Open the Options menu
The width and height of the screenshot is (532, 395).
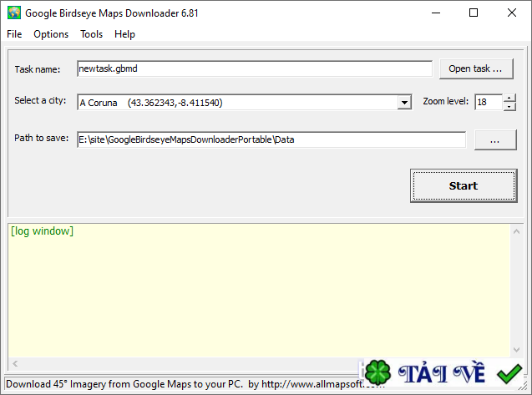[x=51, y=34]
